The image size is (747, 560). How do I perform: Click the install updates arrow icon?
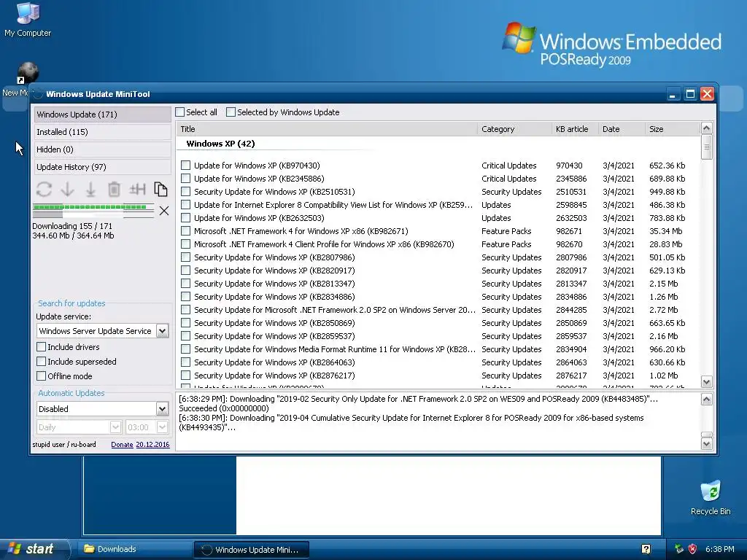click(90, 190)
